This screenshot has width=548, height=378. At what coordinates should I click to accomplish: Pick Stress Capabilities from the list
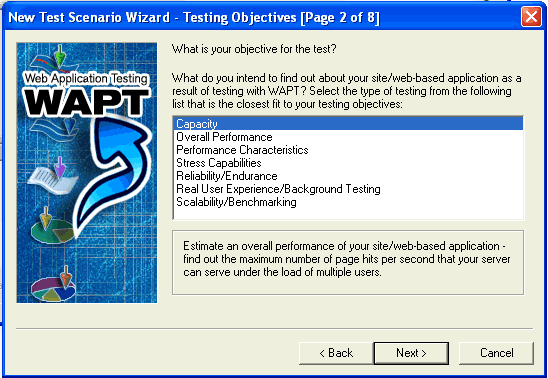pyautogui.click(x=348, y=163)
